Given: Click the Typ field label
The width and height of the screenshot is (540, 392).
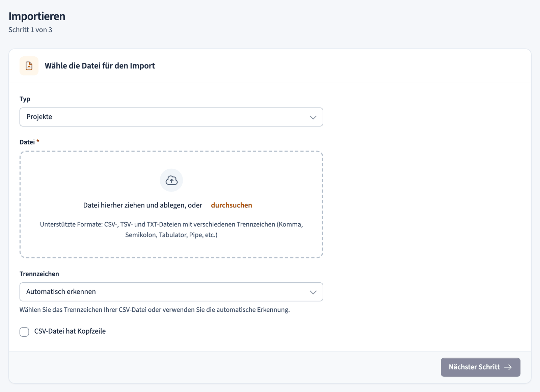Looking at the screenshot, I should pyautogui.click(x=25, y=99).
